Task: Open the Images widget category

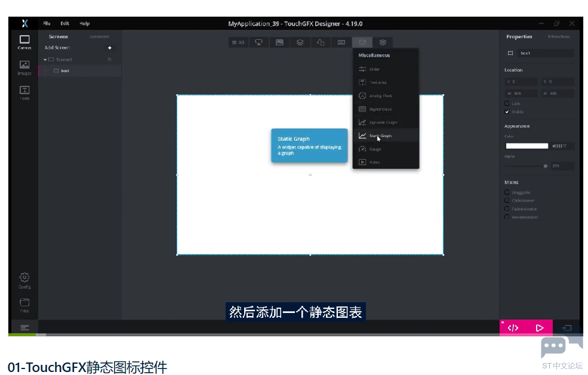Action: pyautogui.click(x=279, y=42)
